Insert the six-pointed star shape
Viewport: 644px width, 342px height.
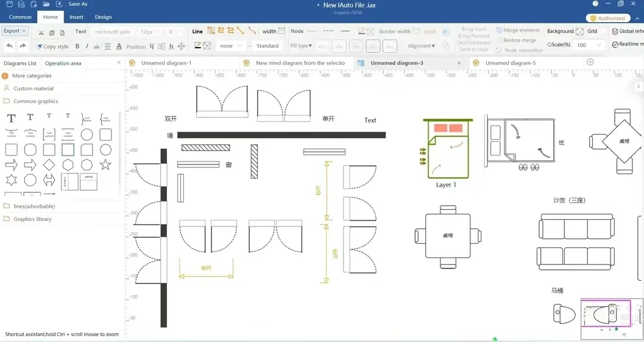11,180
